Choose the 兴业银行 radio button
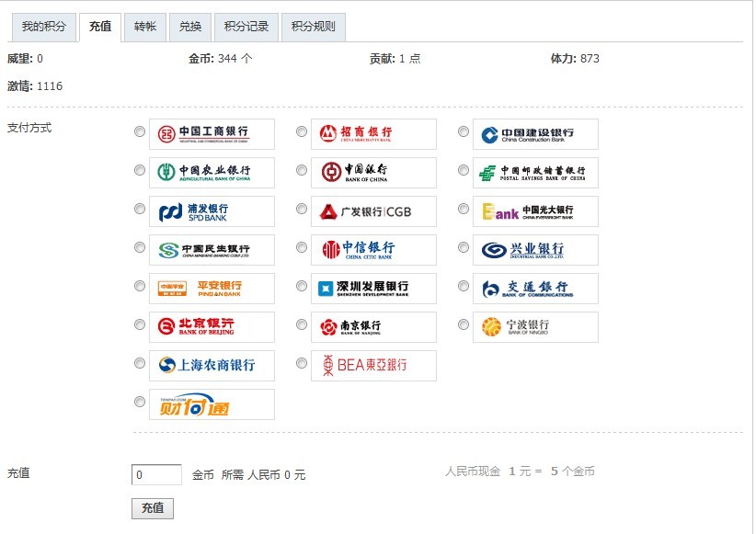 pyautogui.click(x=464, y=247)
